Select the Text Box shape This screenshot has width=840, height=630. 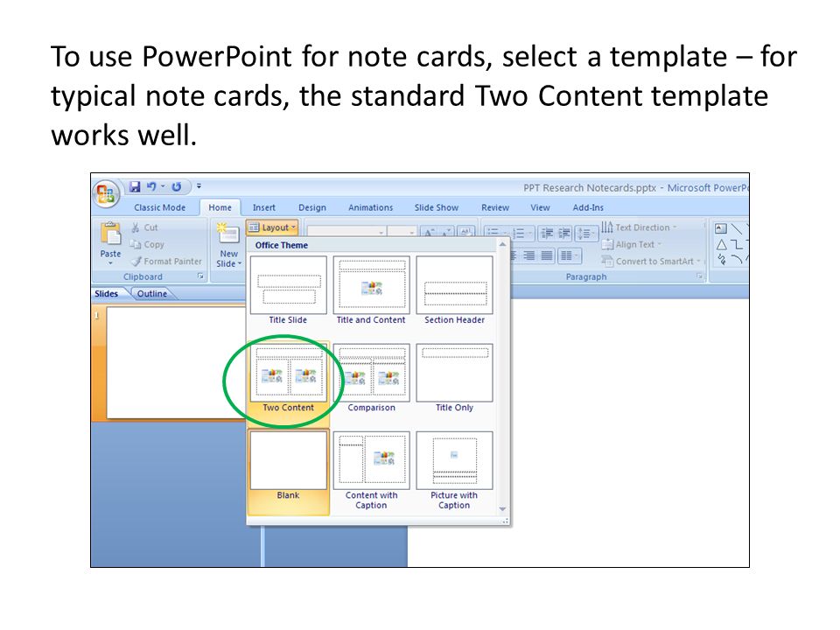tap(721, 228)
